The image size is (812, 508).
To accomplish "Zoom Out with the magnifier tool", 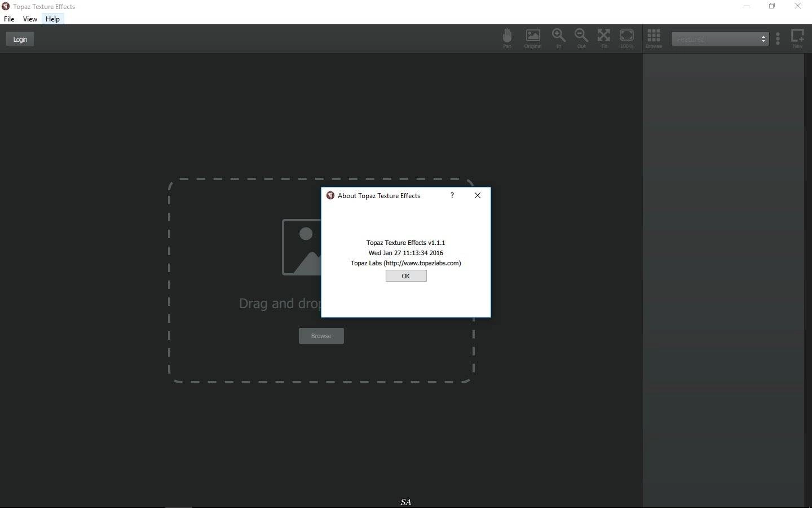I will pos(581,38).
